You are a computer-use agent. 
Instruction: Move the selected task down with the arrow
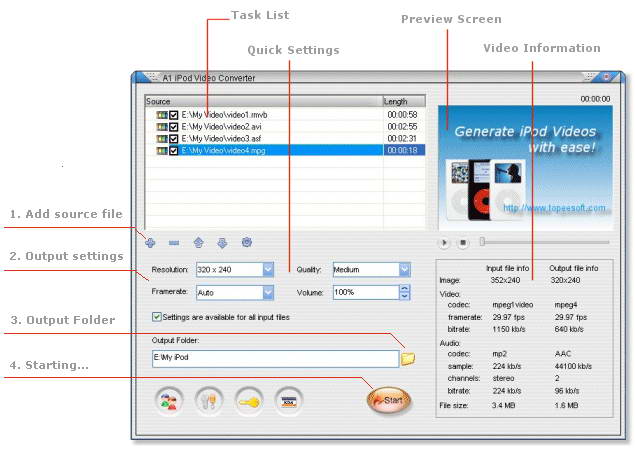(222, 243)
